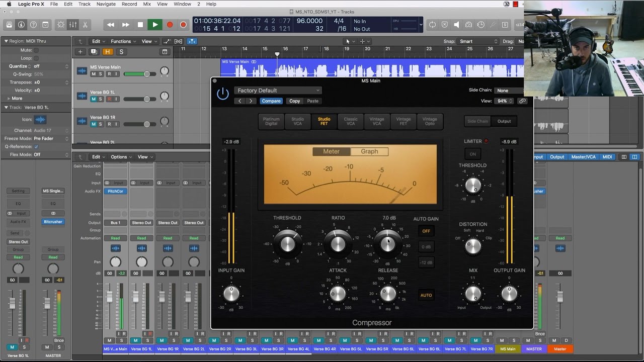Open the Snap Smart dropdown

point(478,41)
